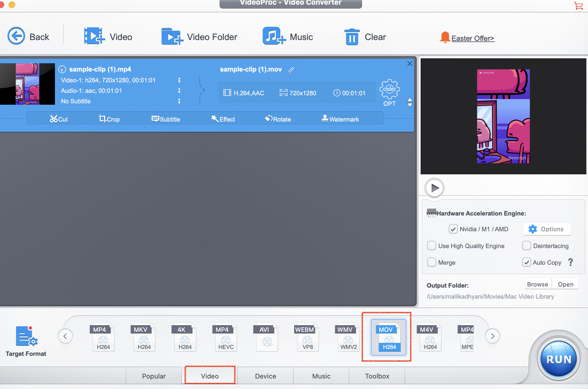
Task: Rotate the video clip
Action: [278, 119]
